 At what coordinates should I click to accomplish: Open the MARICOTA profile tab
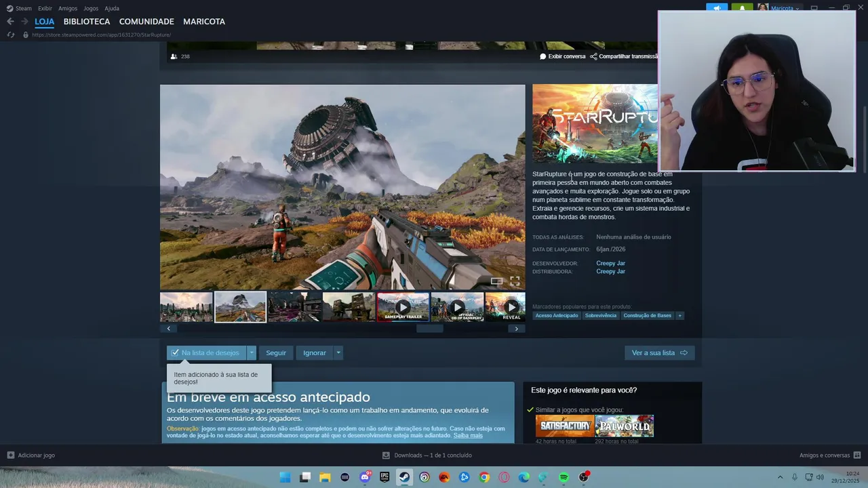(204, 22)
